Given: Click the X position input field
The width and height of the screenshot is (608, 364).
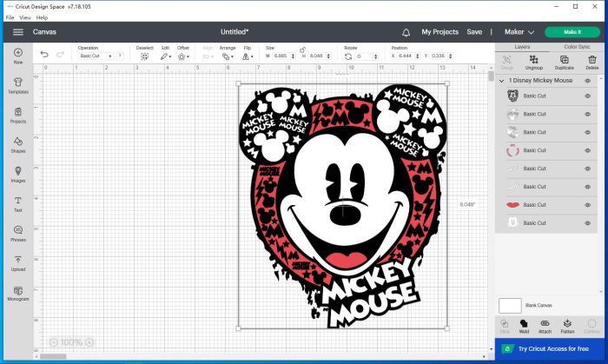Looking at the screenshot, I should click(408, 56).
